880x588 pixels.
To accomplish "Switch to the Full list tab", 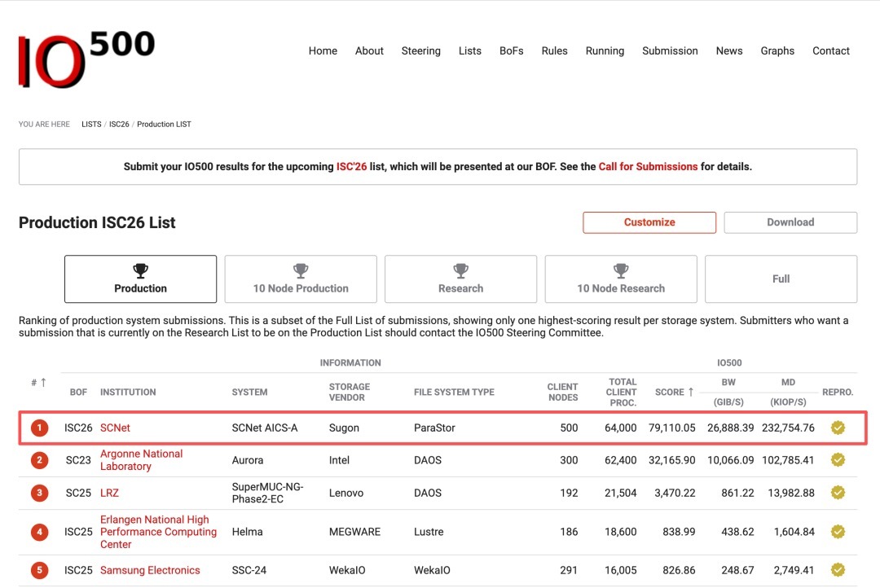I will pos(781,279).
